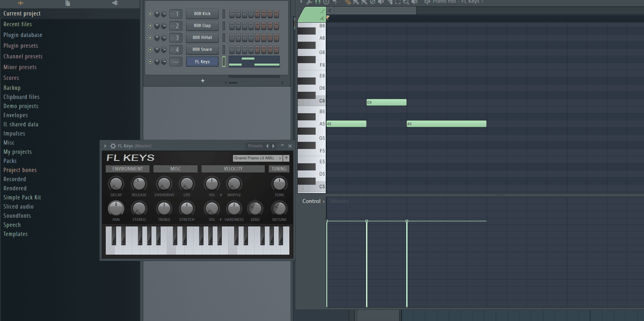Click the piano roll back arrow button
Image resolution: width=644 pixels, height=321 pixels.
coord(330,11)
